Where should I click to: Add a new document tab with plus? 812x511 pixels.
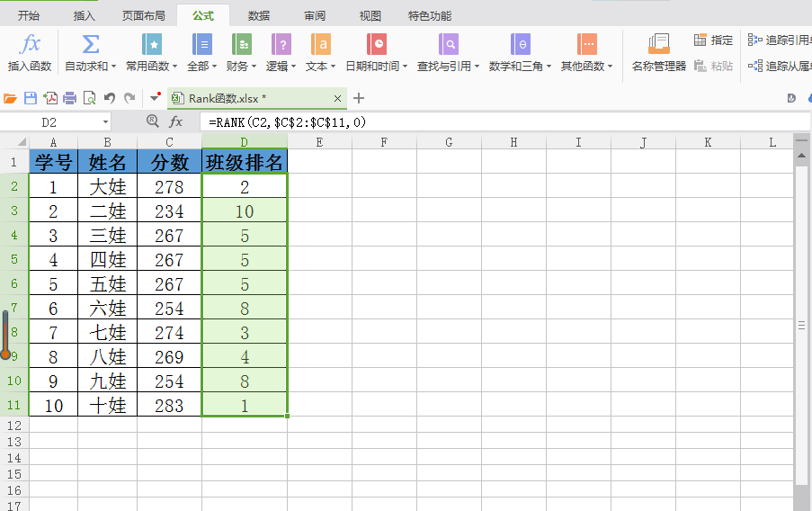(359, 98)
